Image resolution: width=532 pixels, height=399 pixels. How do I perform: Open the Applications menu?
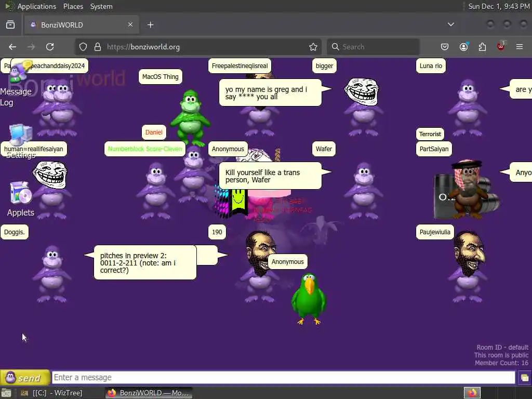click(x=37, y=6)
